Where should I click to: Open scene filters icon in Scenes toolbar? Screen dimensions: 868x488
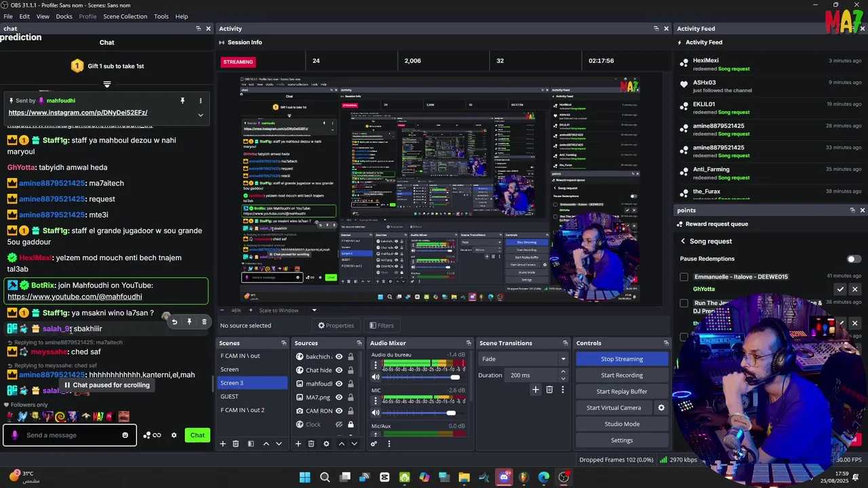[250, 444]
